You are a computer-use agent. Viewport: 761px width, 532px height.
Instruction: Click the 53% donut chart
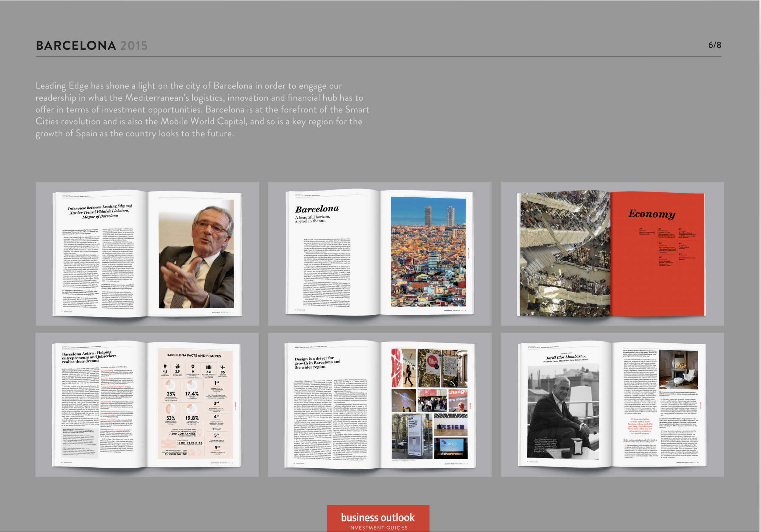[171, 409]
